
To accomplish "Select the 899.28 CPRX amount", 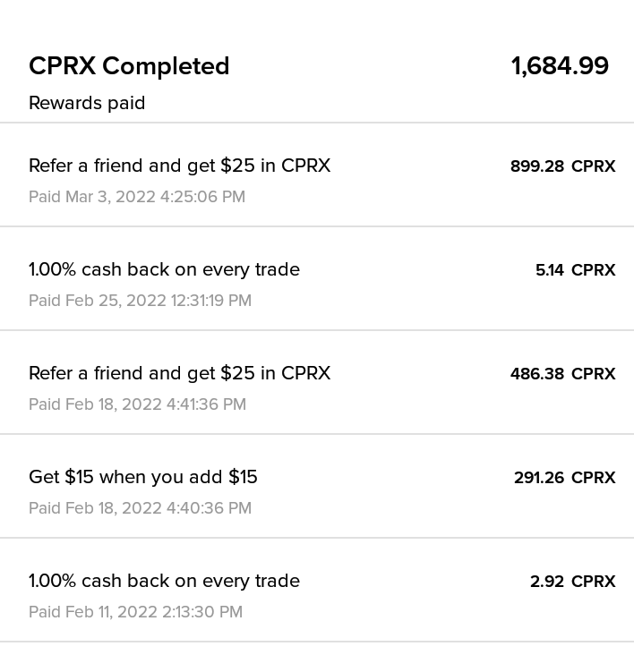I will coord(562,166).
